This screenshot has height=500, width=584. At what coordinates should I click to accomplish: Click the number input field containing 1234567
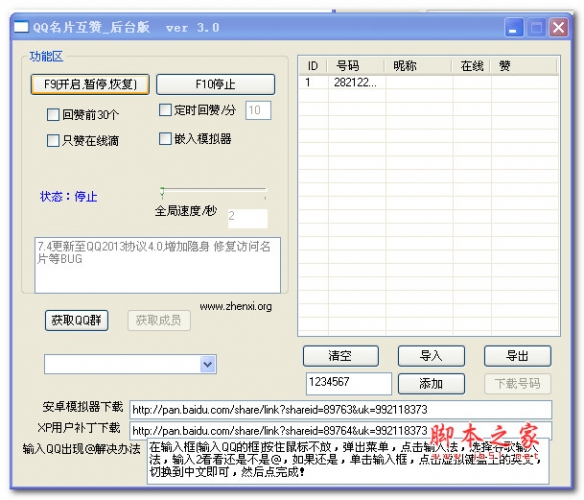click(x=349, y=383)
